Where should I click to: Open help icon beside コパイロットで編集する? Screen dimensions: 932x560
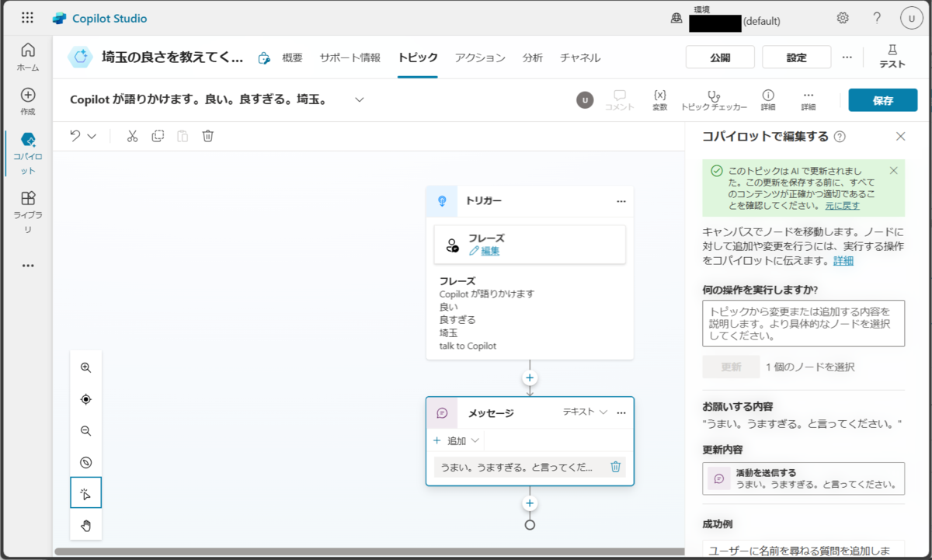tap(840, 137)
